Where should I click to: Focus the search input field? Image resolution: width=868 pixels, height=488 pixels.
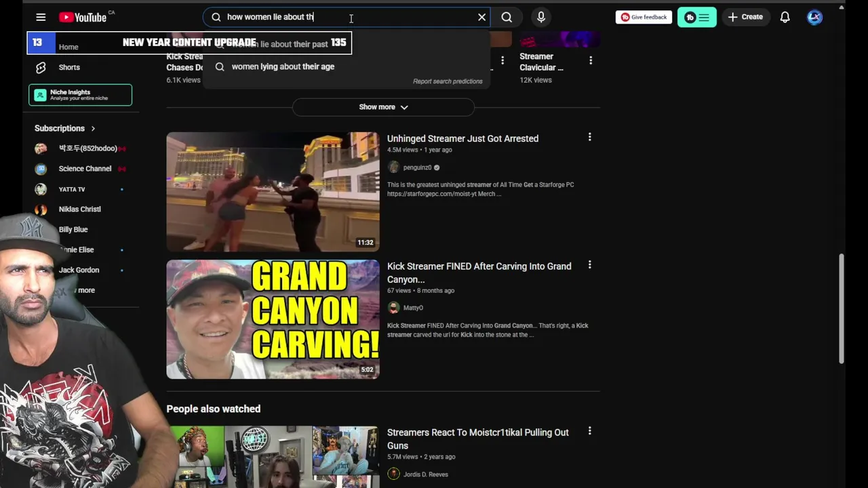coord(347,17)
